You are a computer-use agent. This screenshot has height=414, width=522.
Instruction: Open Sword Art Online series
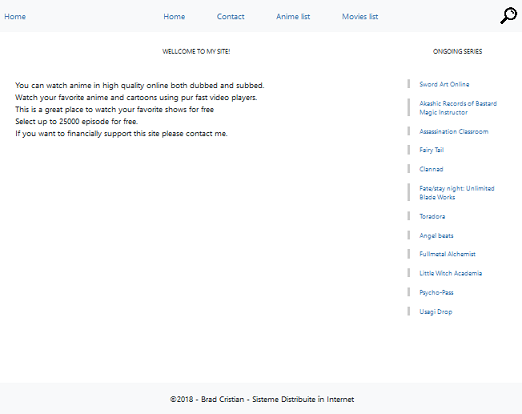[444, 84]
